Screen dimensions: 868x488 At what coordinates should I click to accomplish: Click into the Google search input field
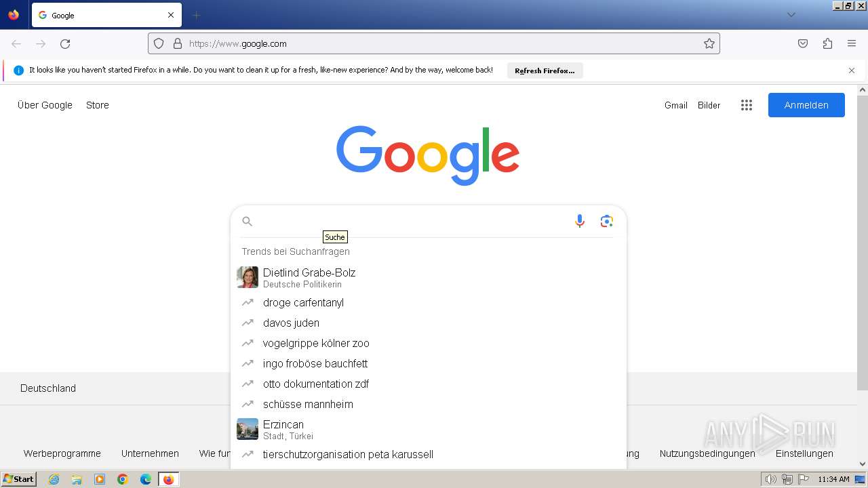click(414, 222)
